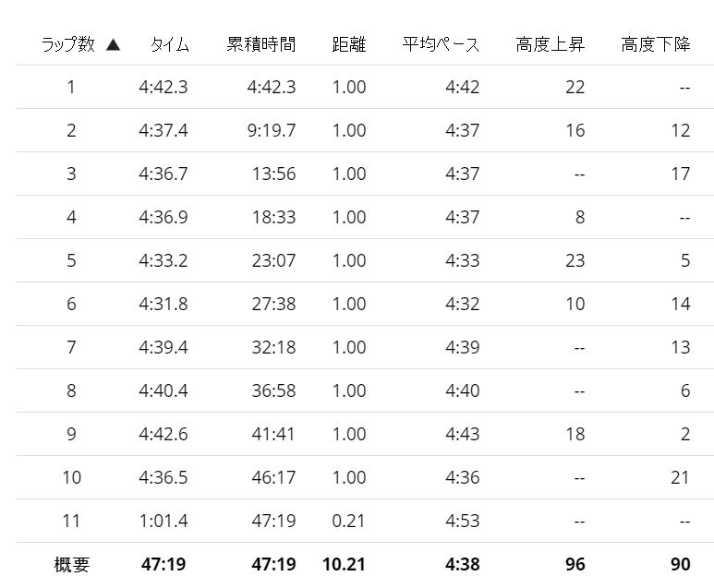Sort by ラップ数 column header

(x=68, y=44)
